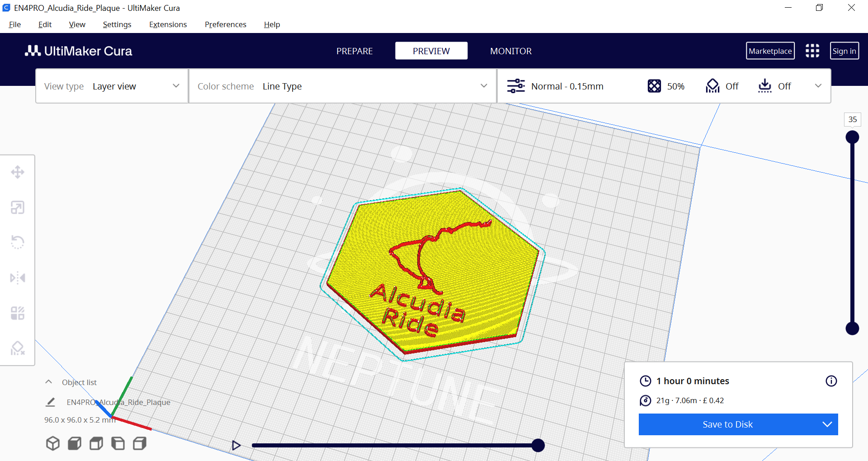Click Save to Disk

click(728, 424)
